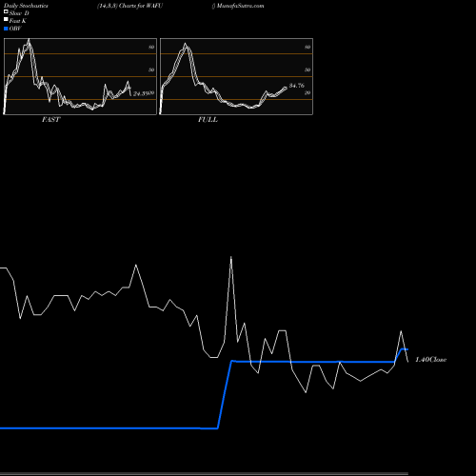Open the FULL stochastic chart panel
This screenshot has height=476, width=476.
236,76
